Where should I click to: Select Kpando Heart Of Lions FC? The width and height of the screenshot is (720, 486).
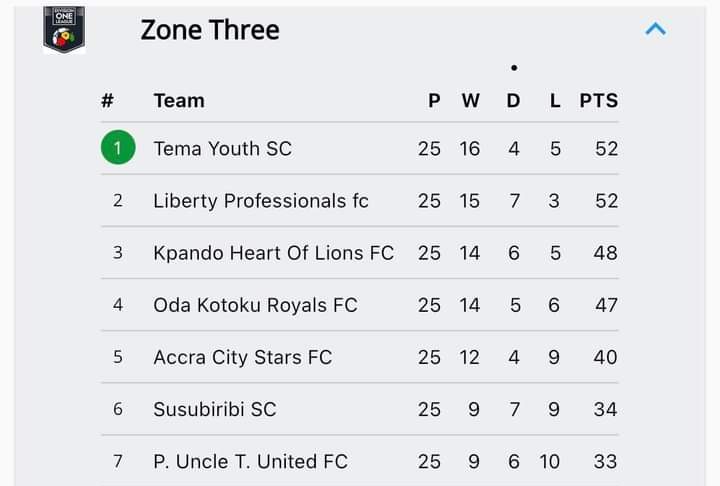[274, 253]
